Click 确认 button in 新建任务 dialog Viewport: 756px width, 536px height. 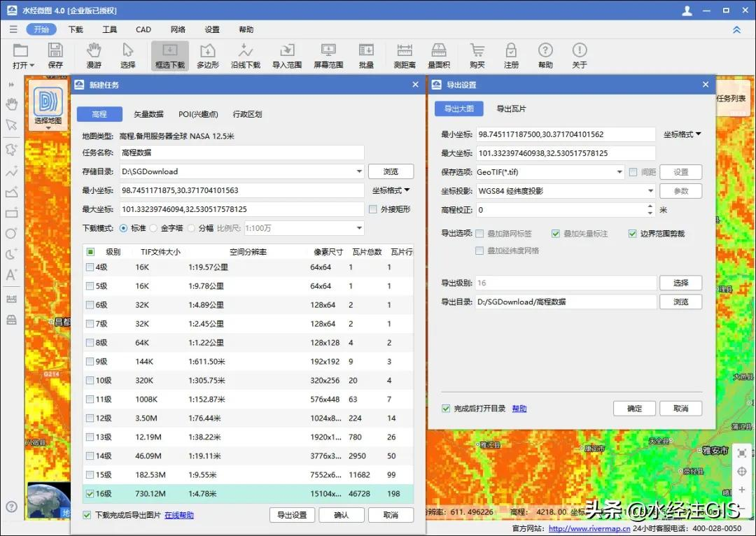(x=342, y=515)
